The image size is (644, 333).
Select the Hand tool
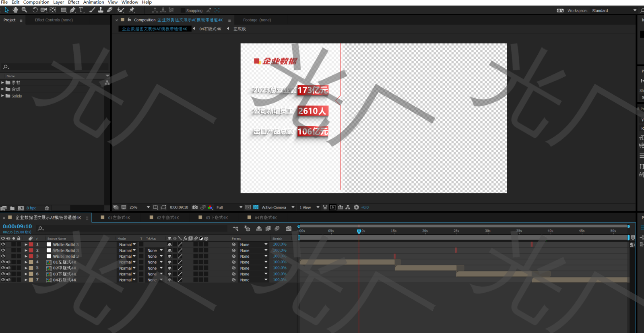tap(15, 10)
